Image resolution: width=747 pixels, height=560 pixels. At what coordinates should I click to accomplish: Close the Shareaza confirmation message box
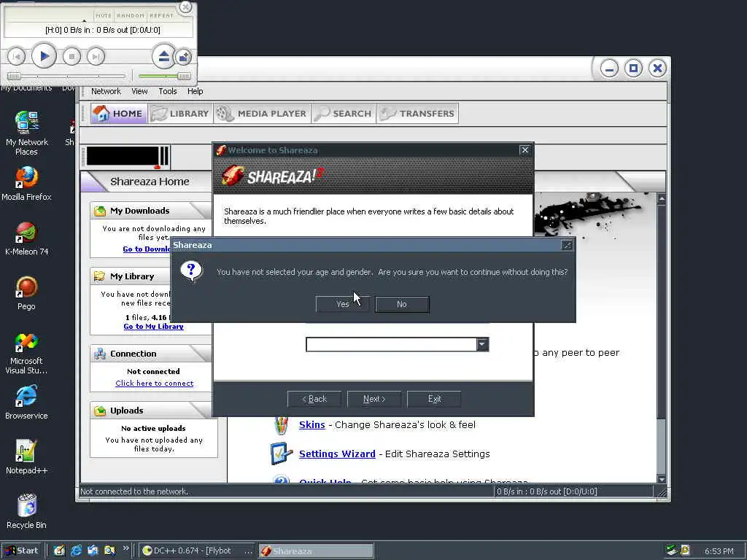pyautogui.click(x=566, y=245)
